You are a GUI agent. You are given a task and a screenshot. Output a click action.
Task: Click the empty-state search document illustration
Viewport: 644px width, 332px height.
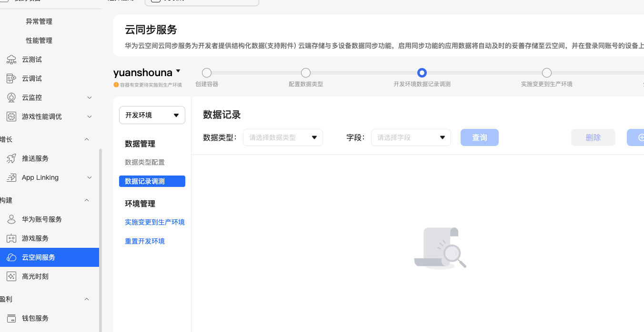440,248
